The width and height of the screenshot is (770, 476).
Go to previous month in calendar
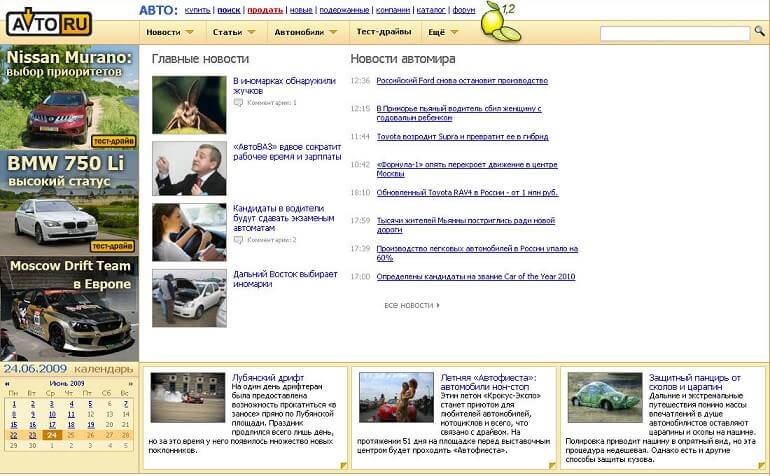click(7, 384)
